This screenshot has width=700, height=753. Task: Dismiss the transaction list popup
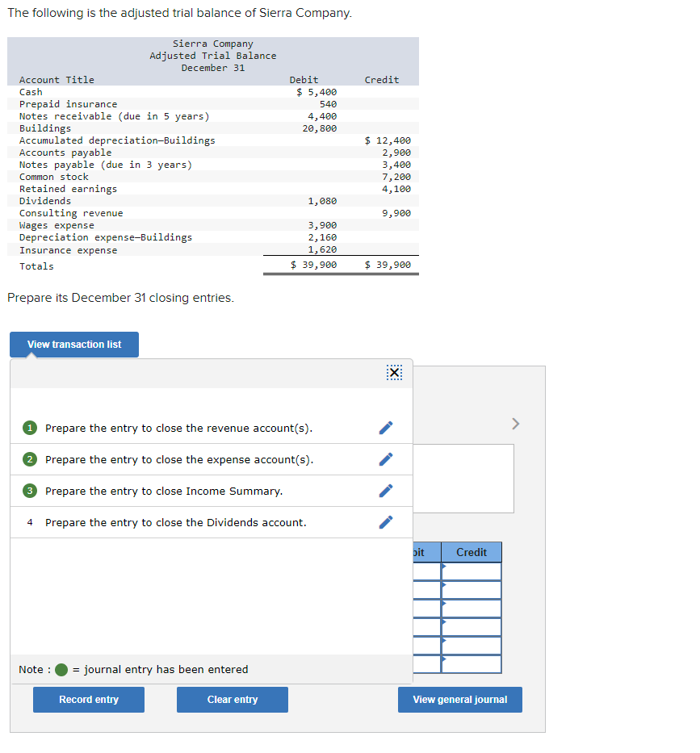pyautogui.click(x=394, y=372)
